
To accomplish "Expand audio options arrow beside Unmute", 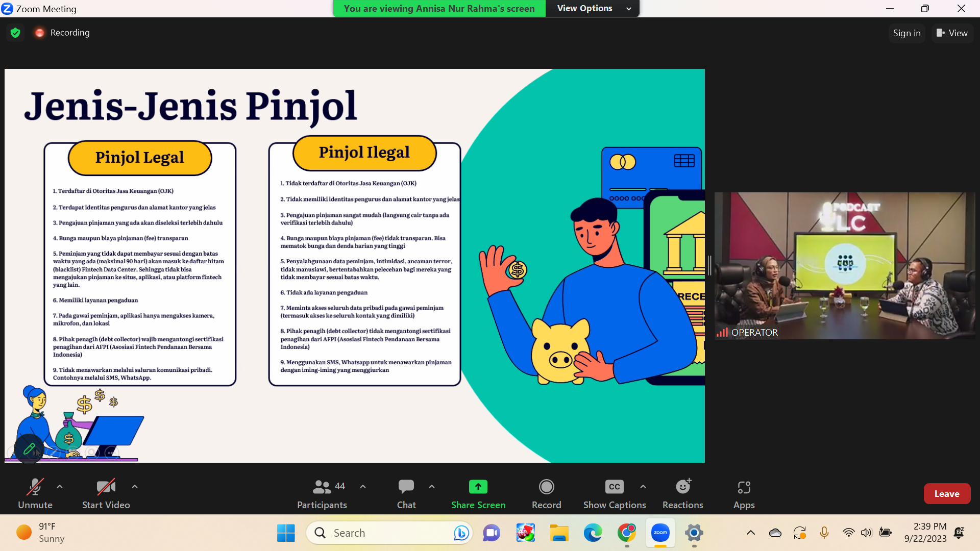I will (60, 487).
